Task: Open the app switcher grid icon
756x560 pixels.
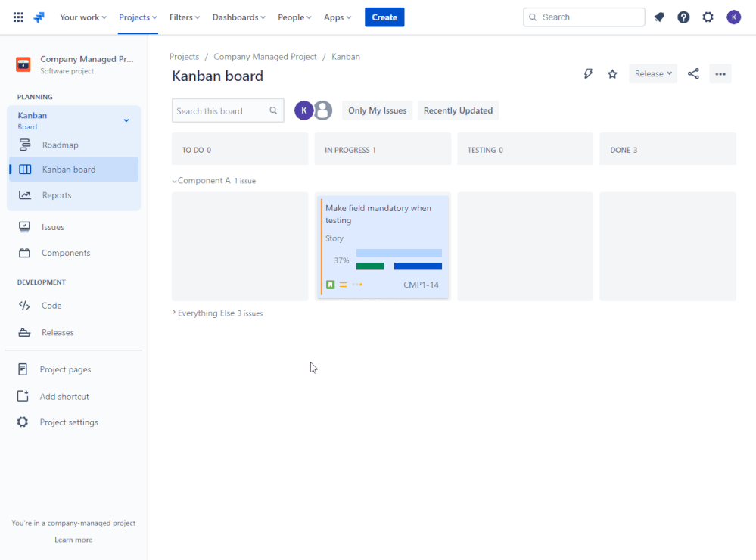Action: [x=18, y=17]
